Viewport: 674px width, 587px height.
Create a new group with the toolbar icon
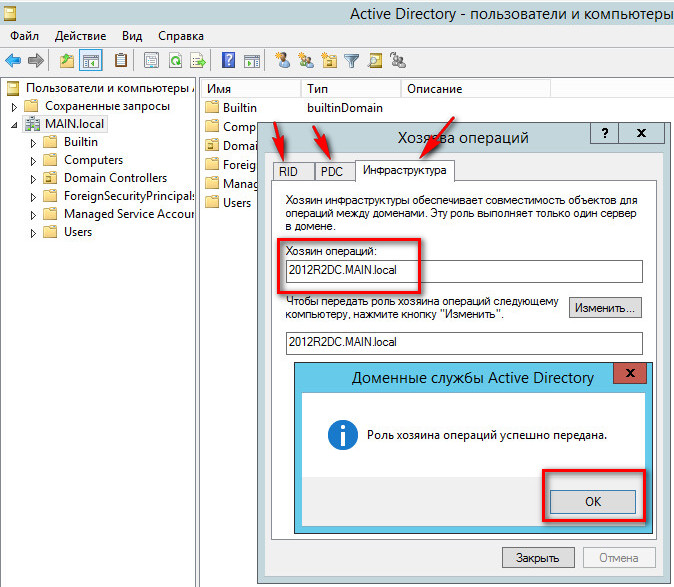(306, 60)
